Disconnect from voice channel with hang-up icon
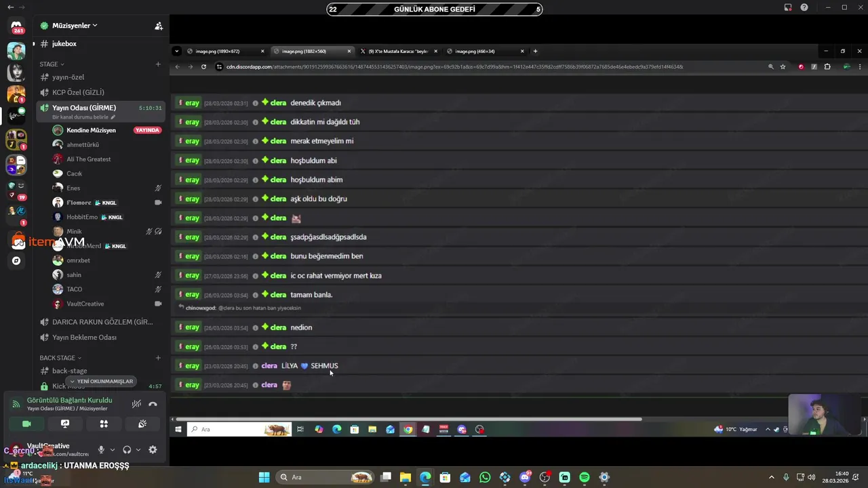Image resolution: width=868 pixels, height=488 pixels. (153, 404)
